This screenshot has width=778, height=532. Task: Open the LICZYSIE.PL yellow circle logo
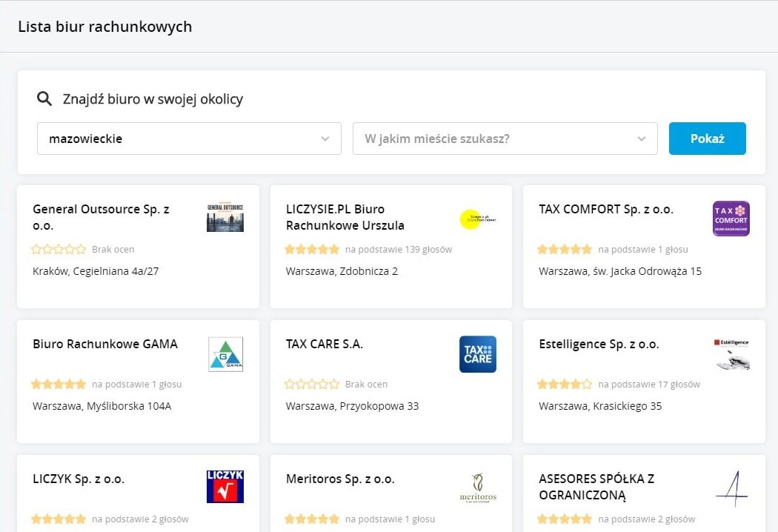[478, 219]
